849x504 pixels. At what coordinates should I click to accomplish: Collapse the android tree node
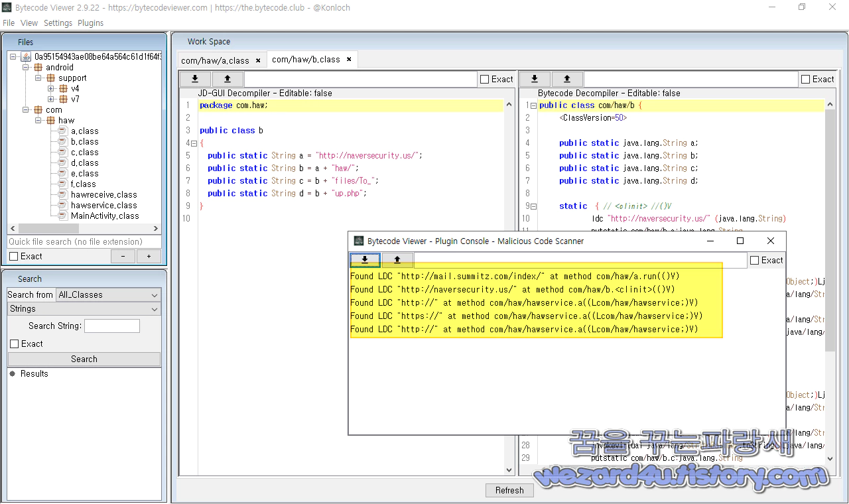pyautogui.click(x=26, y=68)
